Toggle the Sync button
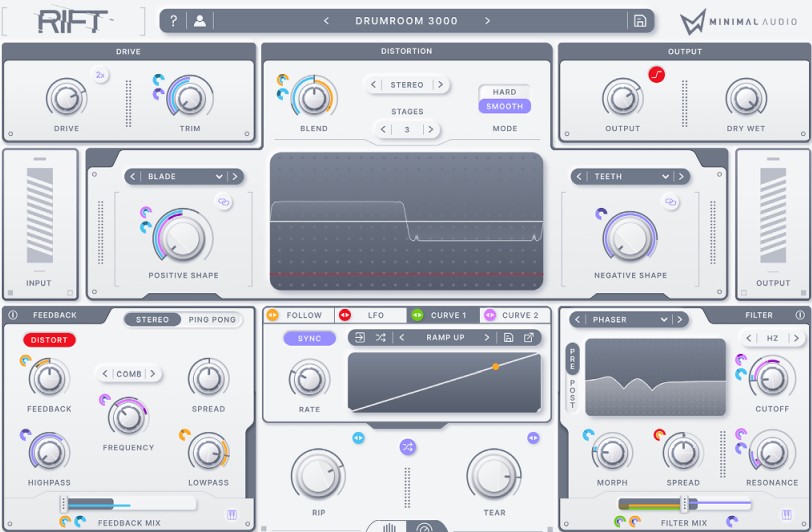Image resolution: width=812 pixels, height=532 pixels. pos(309,338)
